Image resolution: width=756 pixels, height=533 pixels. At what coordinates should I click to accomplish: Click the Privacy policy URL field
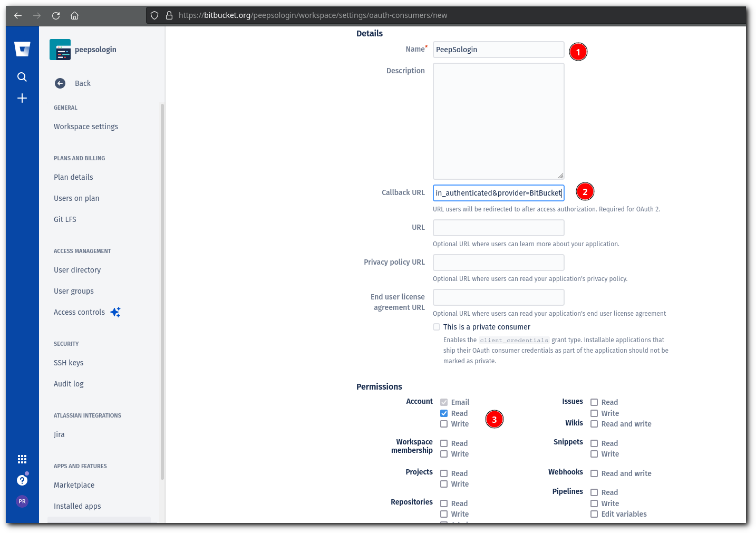click(499, 263)
